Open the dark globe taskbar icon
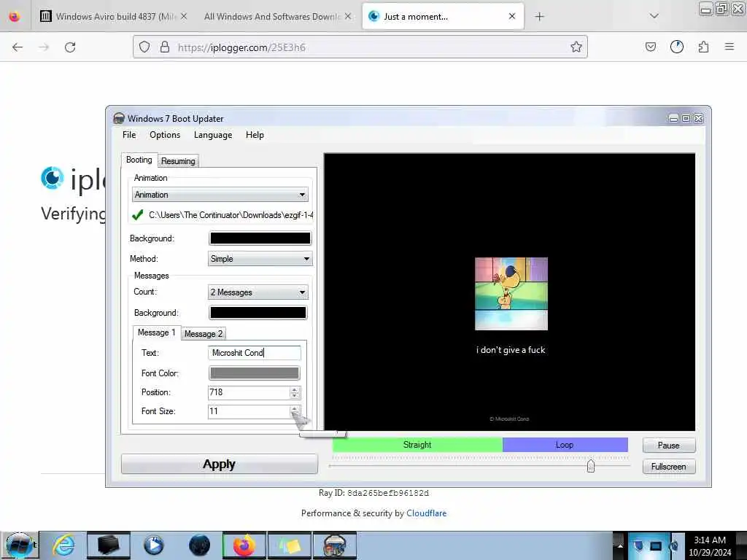The width and height of the screenshot is (747, 560). pyautogui.click(x=199, y=545)
